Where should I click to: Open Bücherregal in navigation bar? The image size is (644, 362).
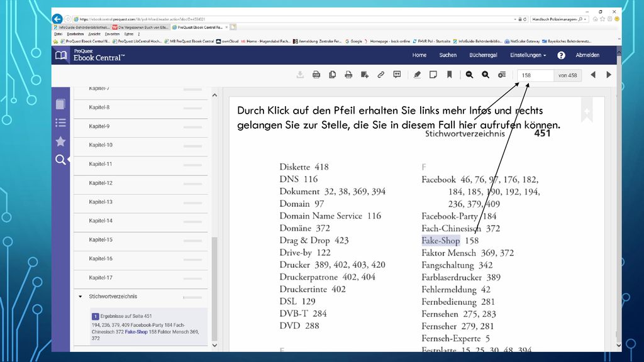click(x=483, y=55)
